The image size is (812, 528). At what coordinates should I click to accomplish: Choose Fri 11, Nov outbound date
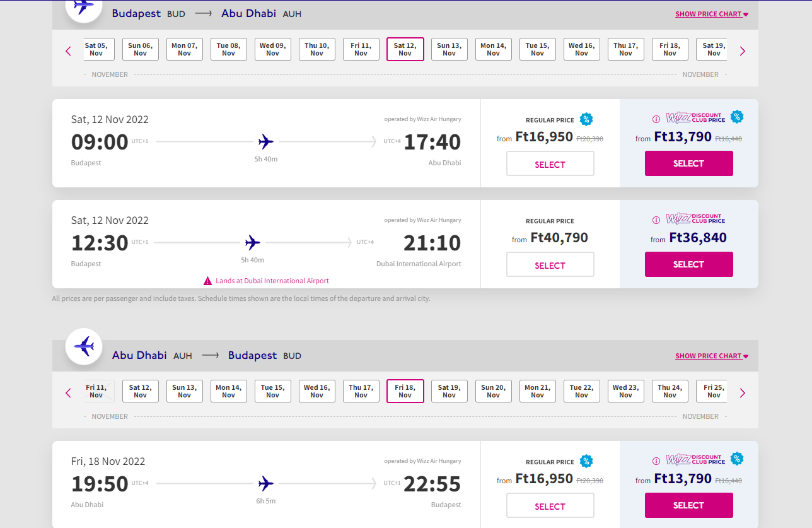(x=361, y=49)
